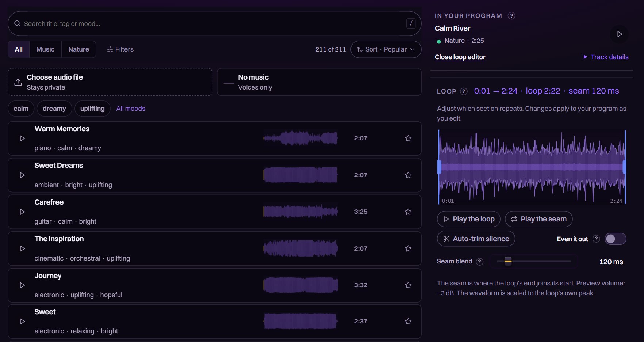This screenshot has width=644, height=342.
Task: Open help icon for Seam blend
Action: click(480, 262)
